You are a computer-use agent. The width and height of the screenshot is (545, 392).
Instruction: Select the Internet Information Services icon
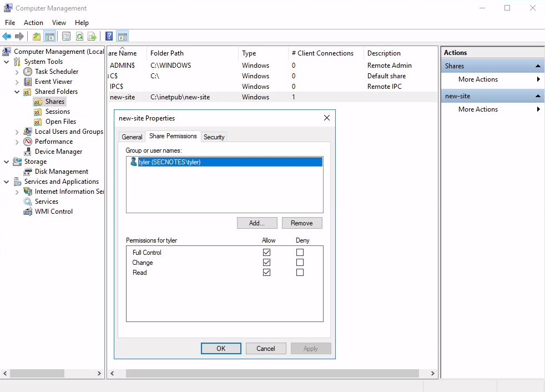28,192
